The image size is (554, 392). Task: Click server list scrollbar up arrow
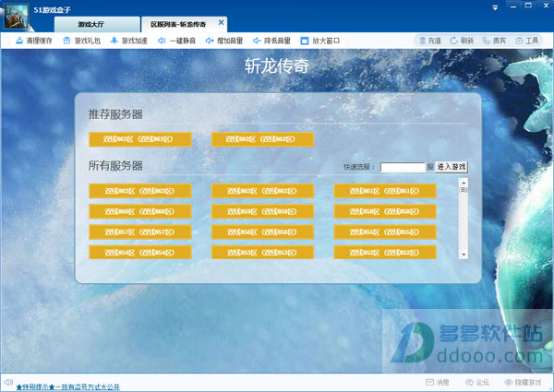point(464,183)
